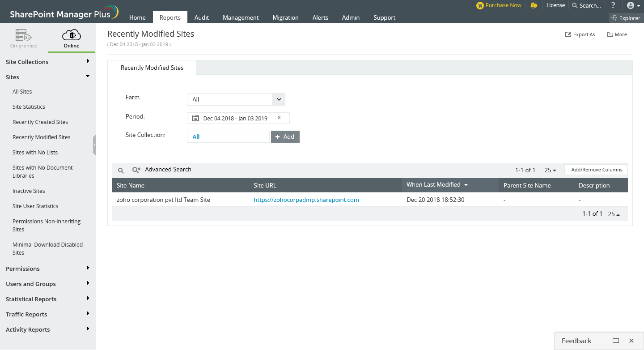Open the notification bell icon

(x=534, y=5)
